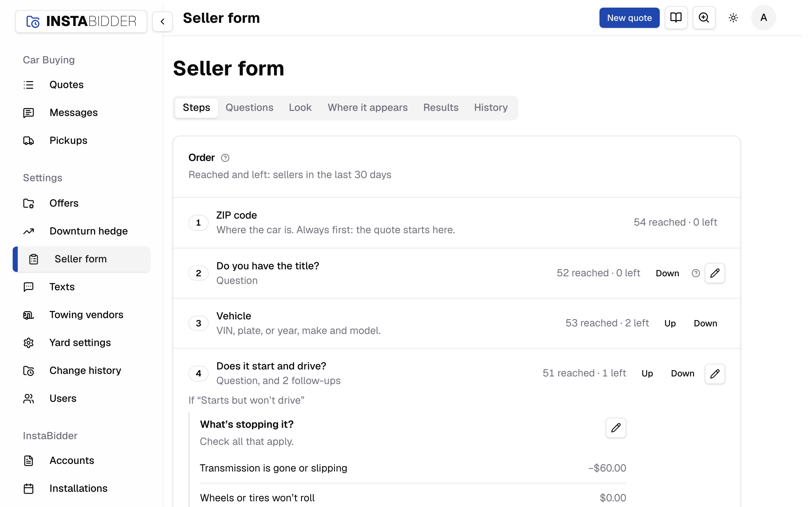Click the InstaBidder logo
This screenshot has height=507, width=812.
click(x=81, y=22)
